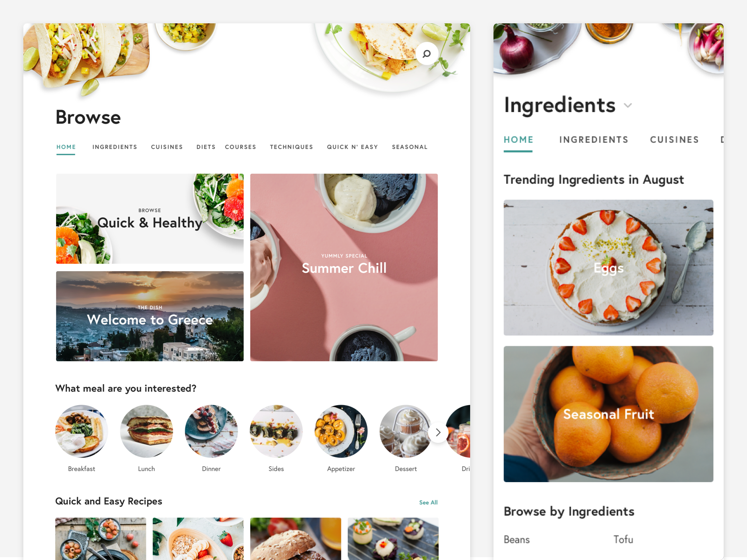747x560 pixels.
Task: Open the Appetizer meal circle
Action: [341, 431]
